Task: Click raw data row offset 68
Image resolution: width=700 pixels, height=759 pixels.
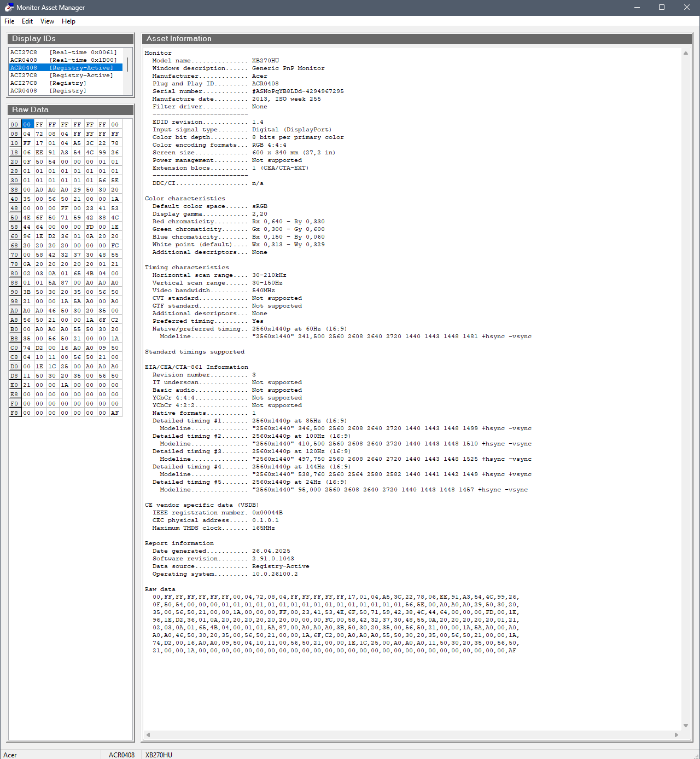Action: [15, 246]
